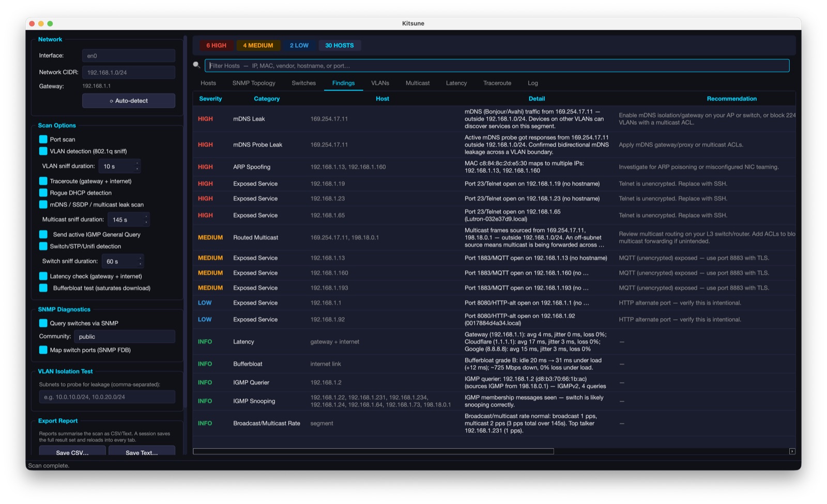Toggle mDNS / SSDP / multicast leak scan
Screen dimensions: 827x504
tap(43, 204)
